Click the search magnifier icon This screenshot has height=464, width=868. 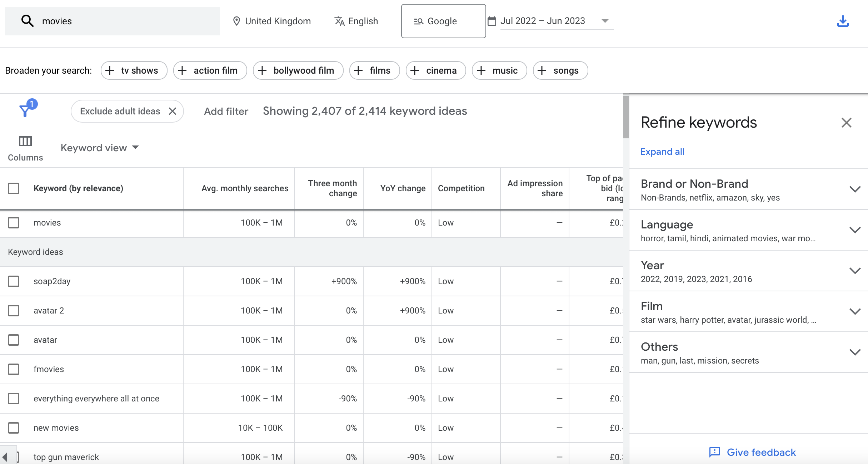click(x=27, y=21)
